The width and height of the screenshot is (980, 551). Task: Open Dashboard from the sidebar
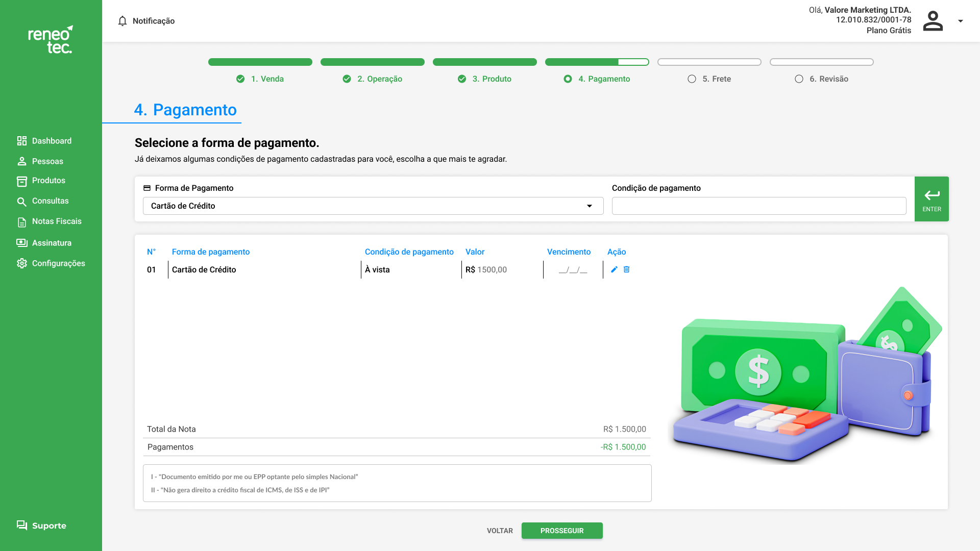[x=51, y=141]
